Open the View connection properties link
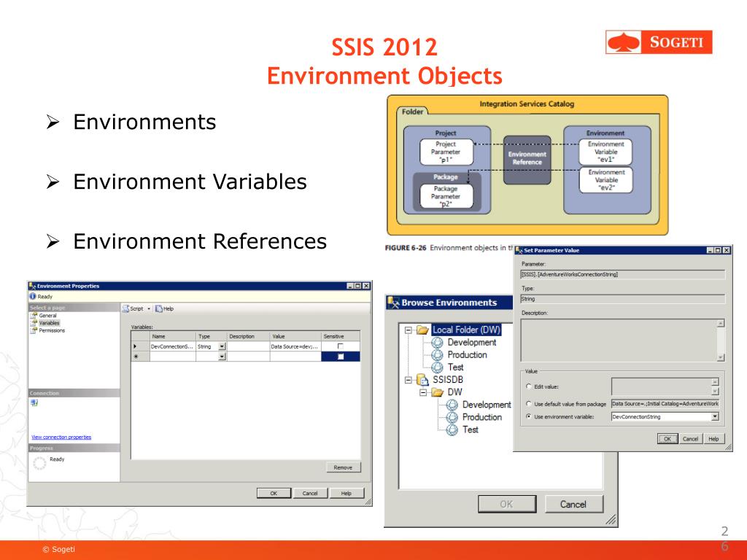This screenshot has width=747, height=560. coord(61,437)
